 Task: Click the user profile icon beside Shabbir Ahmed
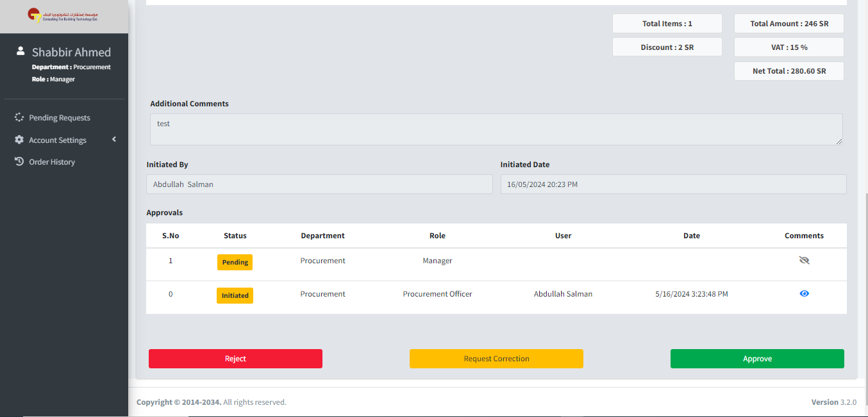(21, 51)
